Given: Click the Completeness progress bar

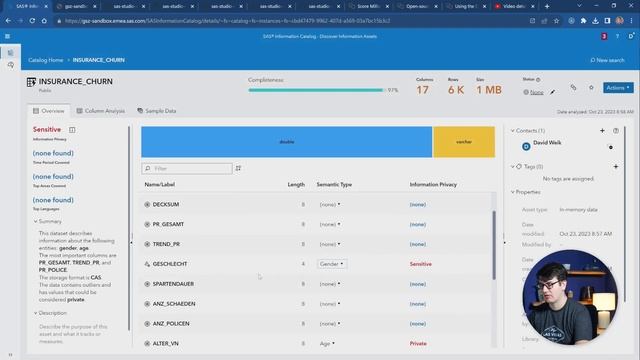Looking at the screenshot, I should click(316, 90).
